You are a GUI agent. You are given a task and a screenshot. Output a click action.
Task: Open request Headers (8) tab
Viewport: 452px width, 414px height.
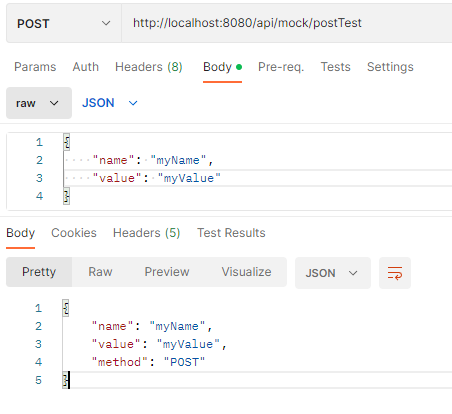tap(149, 67)
